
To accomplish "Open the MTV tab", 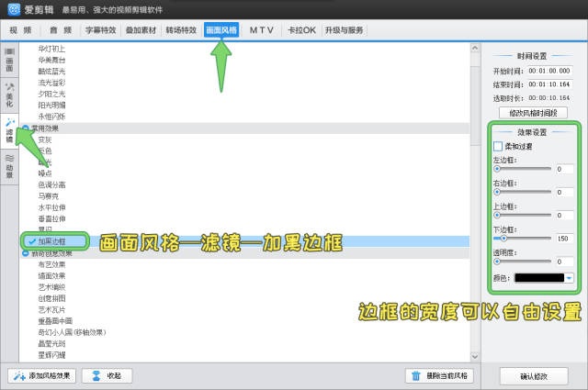I will coord(261,30).
